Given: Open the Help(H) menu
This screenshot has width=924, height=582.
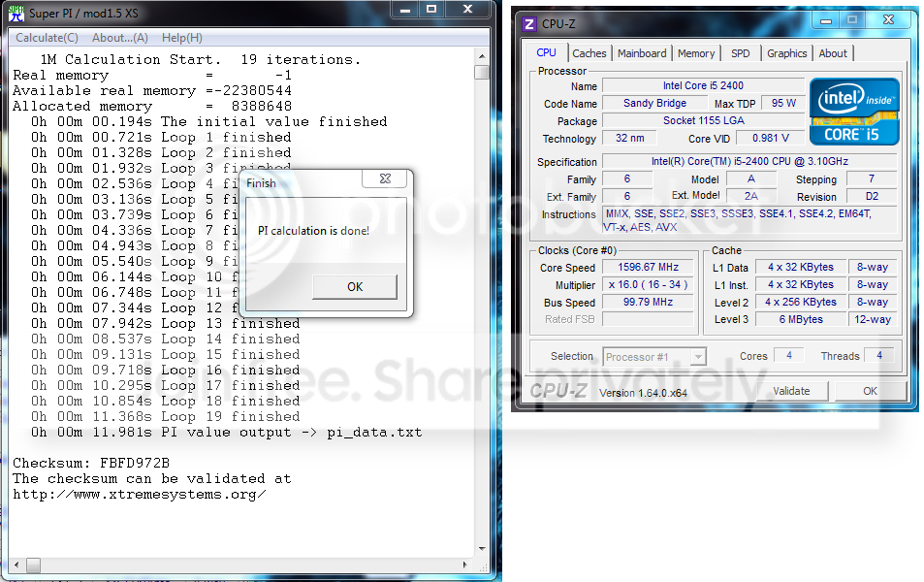Looking at the screenshot, I should tap(182, 38).
